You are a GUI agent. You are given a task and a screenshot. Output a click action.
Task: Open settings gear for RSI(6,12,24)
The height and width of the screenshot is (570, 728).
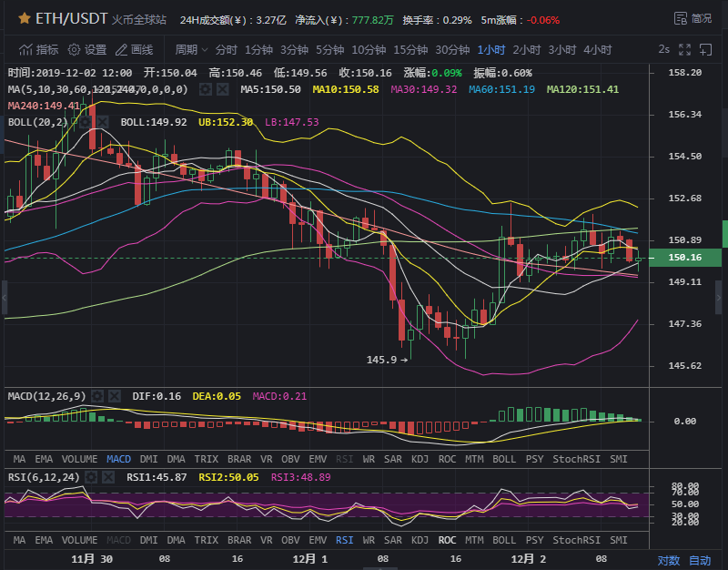(x=91, y=477)
